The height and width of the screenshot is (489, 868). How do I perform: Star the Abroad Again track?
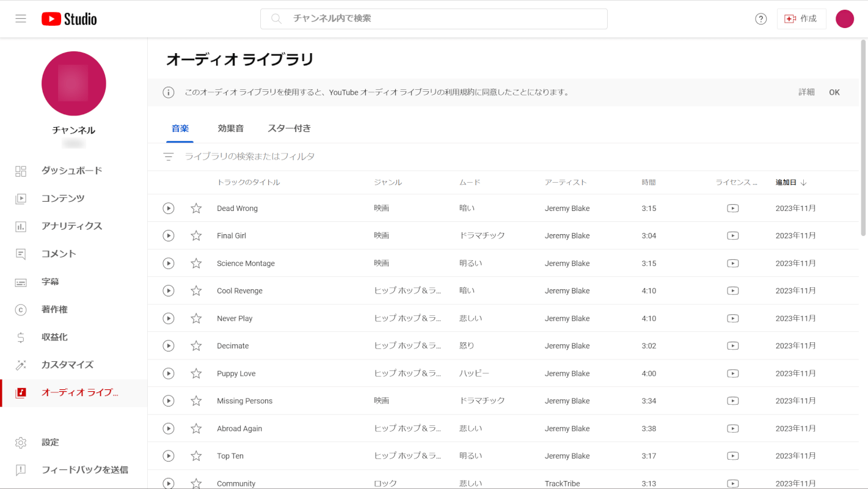coord(196,428)
